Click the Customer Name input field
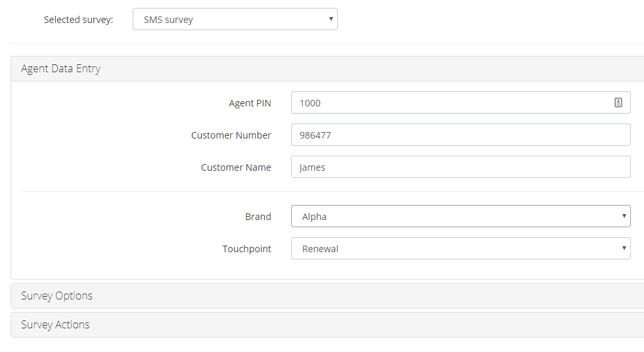Viewport: 644px width, 352px height. 461,167
